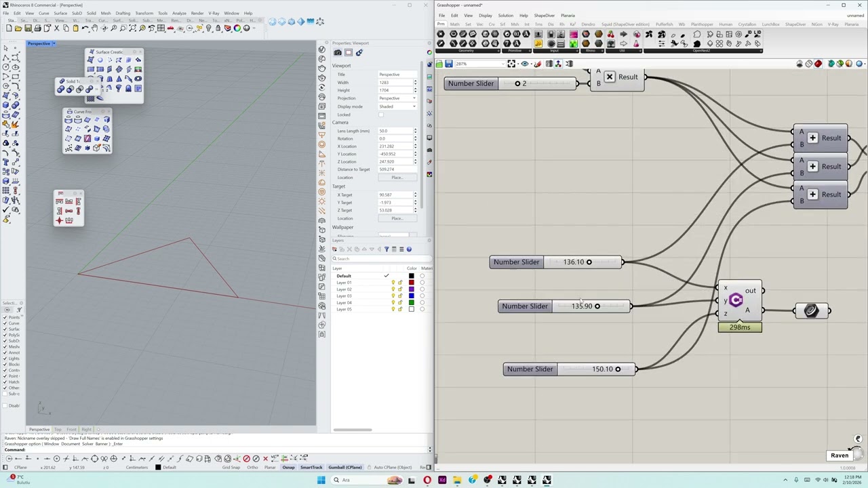868x488 pixels.
Task: Click the Undo icon in Rhino toolbar
Action: [x=85, y=28]
